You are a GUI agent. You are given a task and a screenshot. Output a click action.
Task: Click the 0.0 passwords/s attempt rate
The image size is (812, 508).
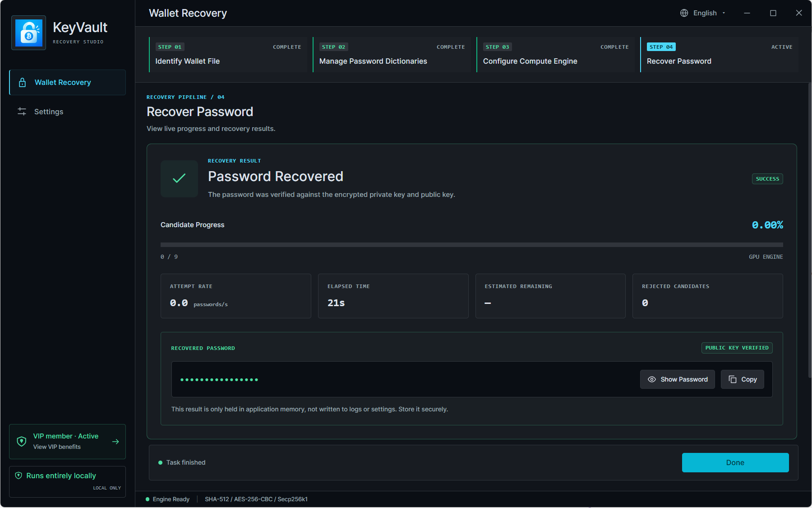pos(198,303)
